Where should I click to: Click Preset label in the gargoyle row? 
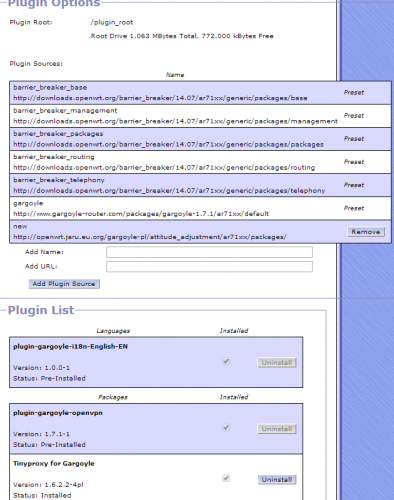tap(354, 208)
